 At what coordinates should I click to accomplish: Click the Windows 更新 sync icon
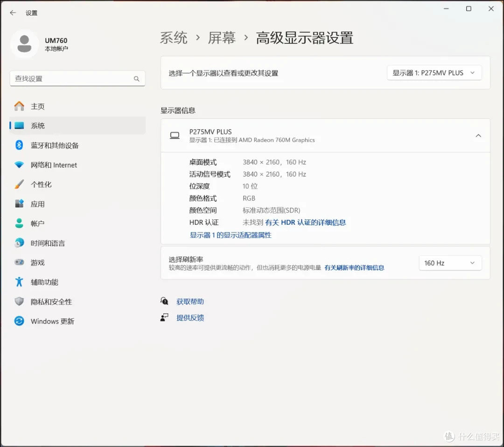[x=19, y=321]
